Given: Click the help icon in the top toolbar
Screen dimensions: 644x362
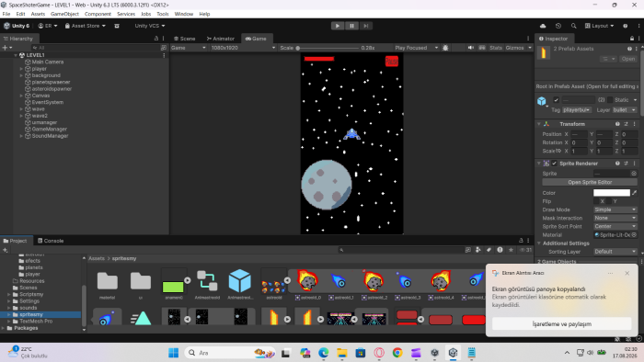Looking at the screenshot, I should click(x=625, y=26).
